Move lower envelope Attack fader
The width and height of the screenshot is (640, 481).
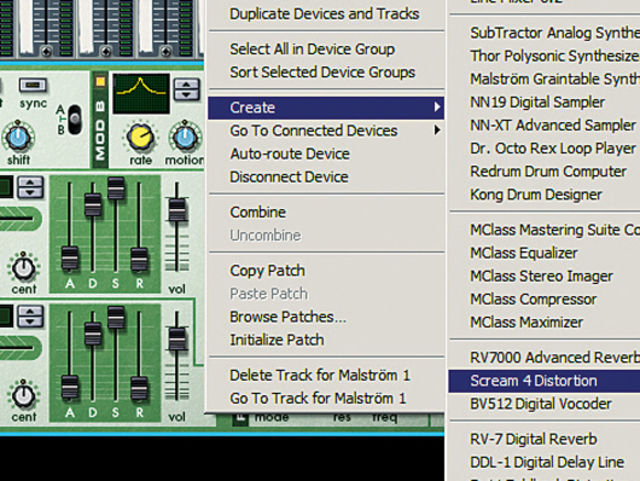70,387
